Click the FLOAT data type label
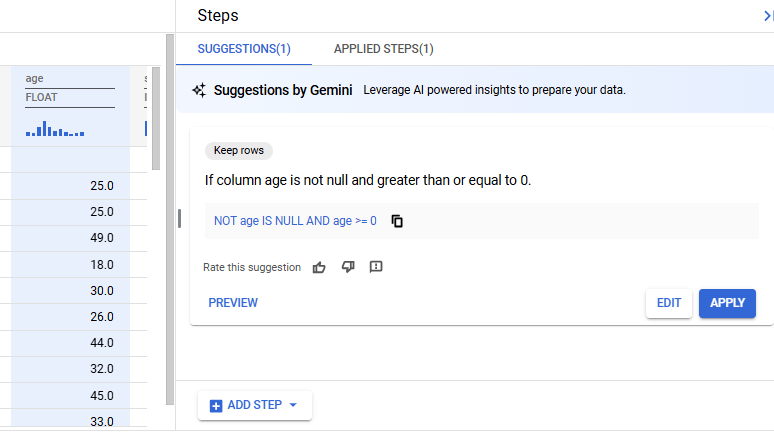 [x=42, y=98]
